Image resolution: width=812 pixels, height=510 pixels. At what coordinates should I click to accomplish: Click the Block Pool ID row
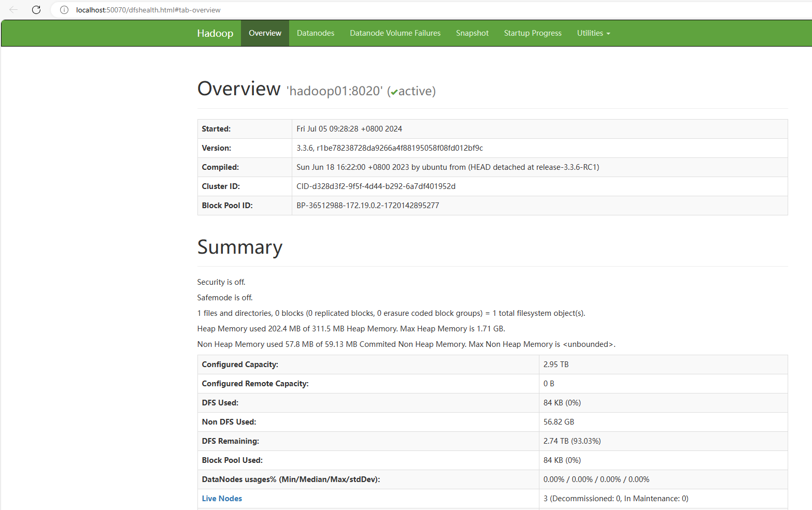click(367, 205)
